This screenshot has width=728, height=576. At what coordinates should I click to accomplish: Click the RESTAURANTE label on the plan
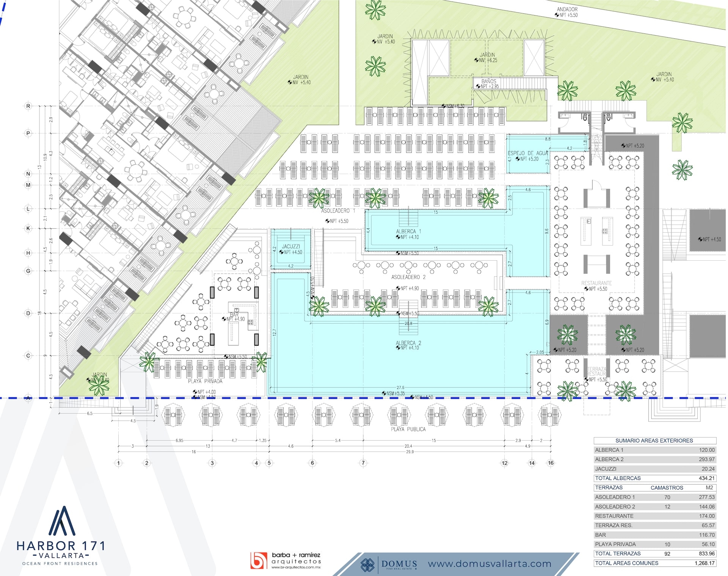(596, 282)
